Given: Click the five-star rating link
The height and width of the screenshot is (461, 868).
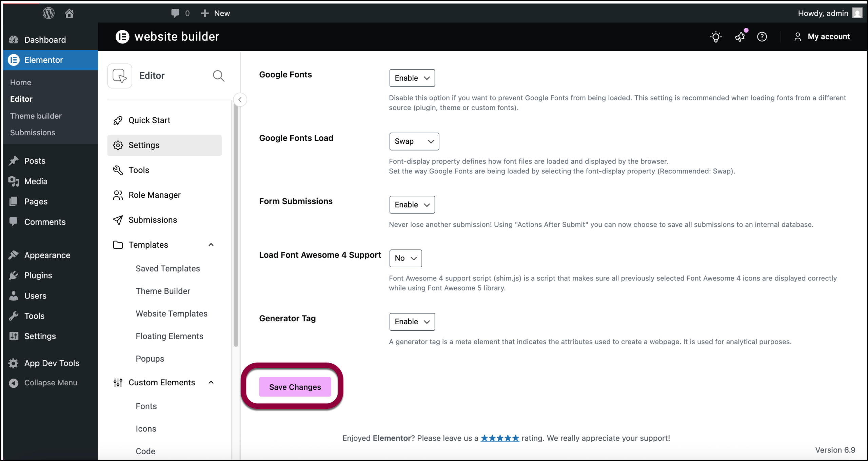Looking at the screenshot, I should point(500,438).
